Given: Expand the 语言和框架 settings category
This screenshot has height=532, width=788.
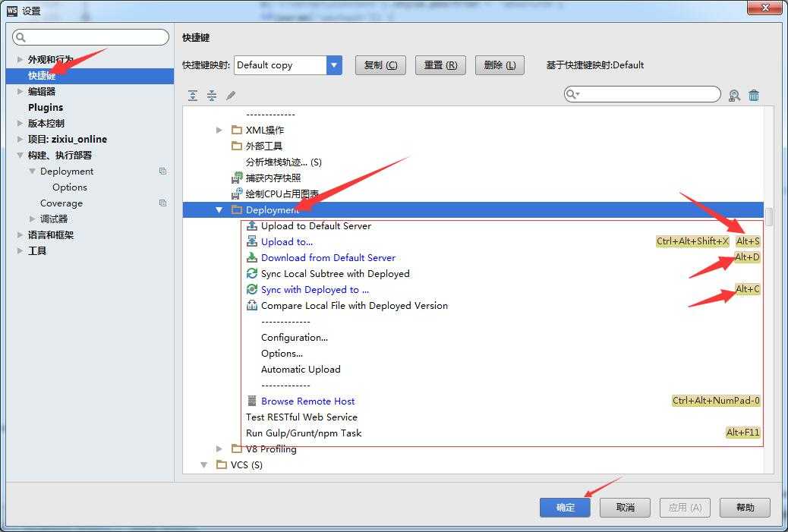Looking at the screenshot, I should pos(20,235).
